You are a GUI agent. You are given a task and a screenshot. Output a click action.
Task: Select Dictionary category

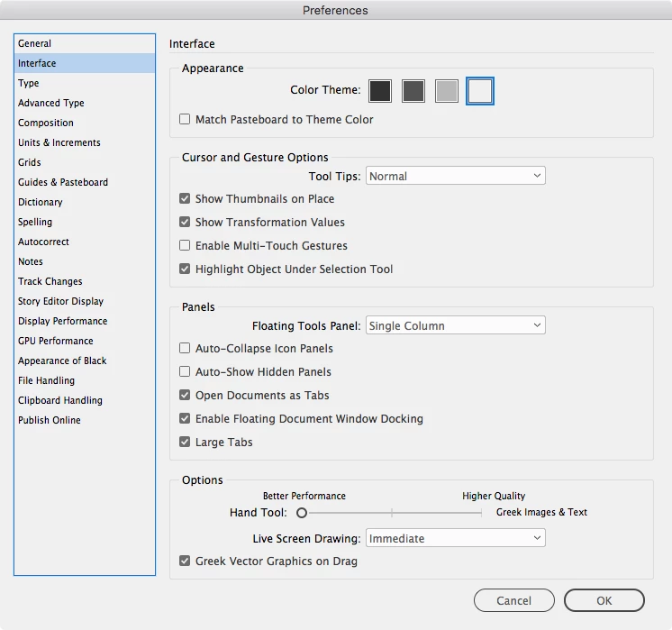tap(85, 202)
